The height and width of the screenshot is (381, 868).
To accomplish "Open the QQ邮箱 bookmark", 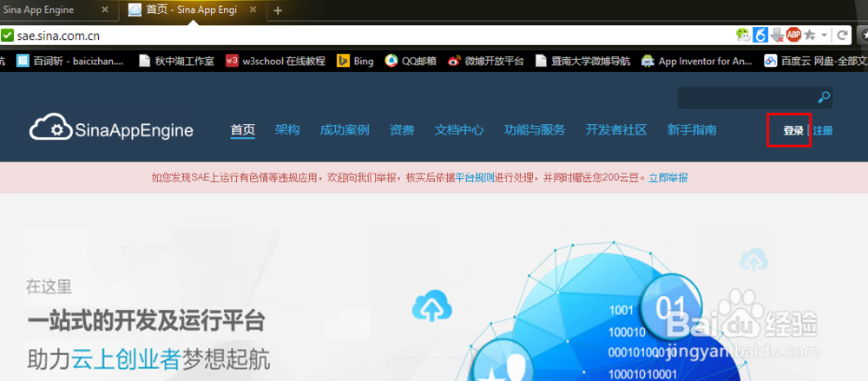I will [x=411, y=61].
